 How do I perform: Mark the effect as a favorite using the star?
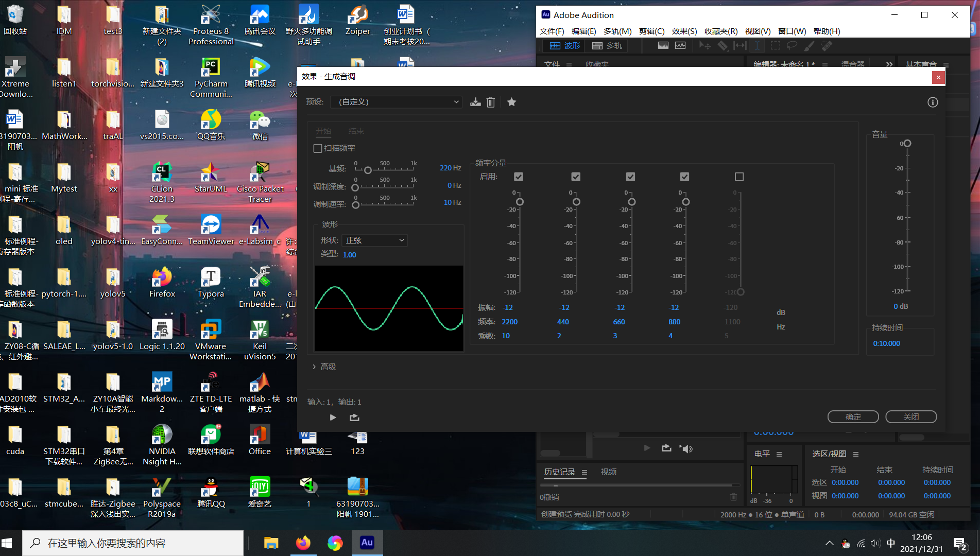[x=511, y=102]
